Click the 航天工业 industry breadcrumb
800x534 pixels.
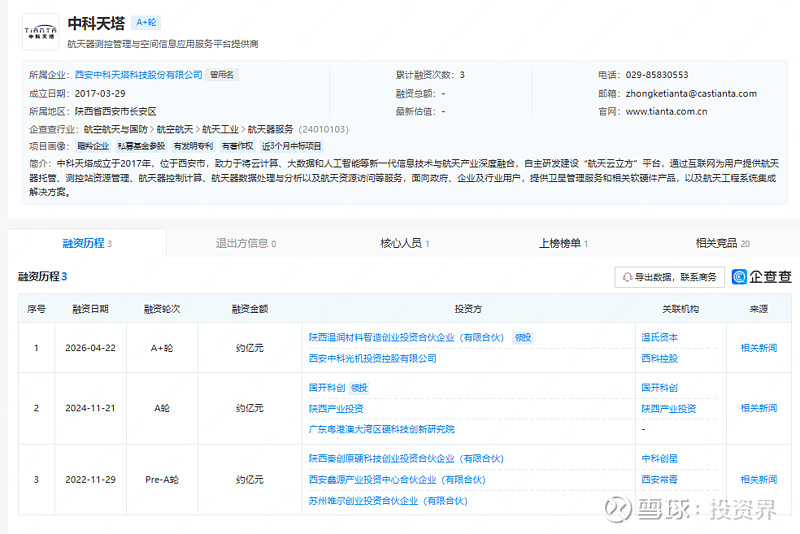220,130
